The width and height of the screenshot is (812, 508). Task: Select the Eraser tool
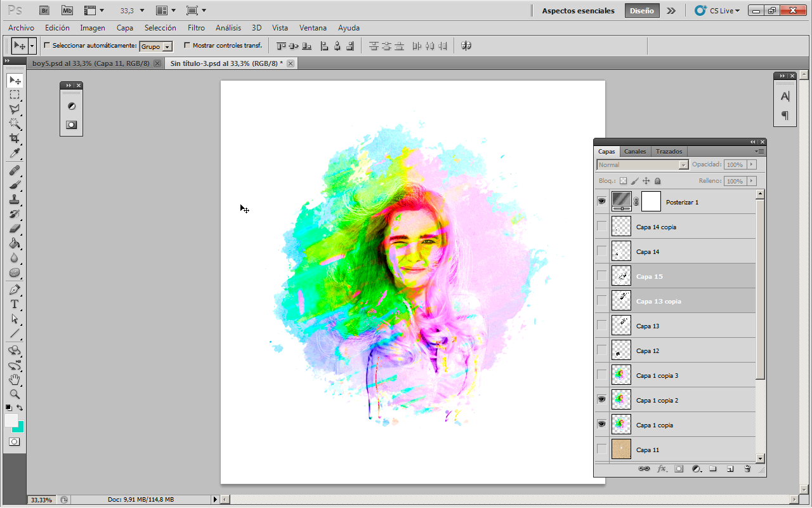[x=15, y=229]
